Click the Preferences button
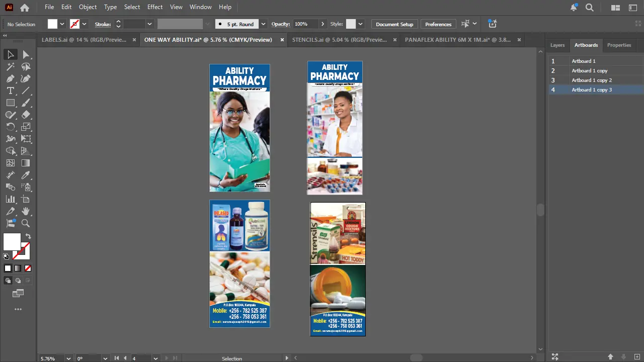Screen dimensions: 644x362 point(438,24)
